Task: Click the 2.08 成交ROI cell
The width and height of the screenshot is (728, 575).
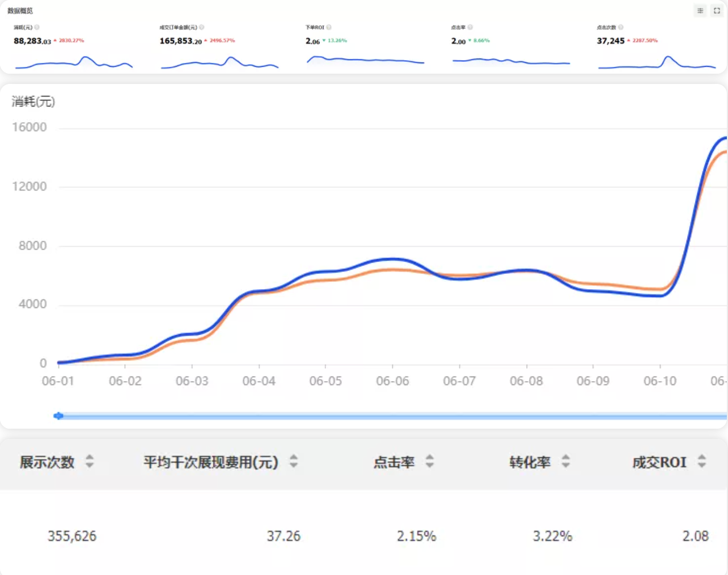Action: coord(695,536)
